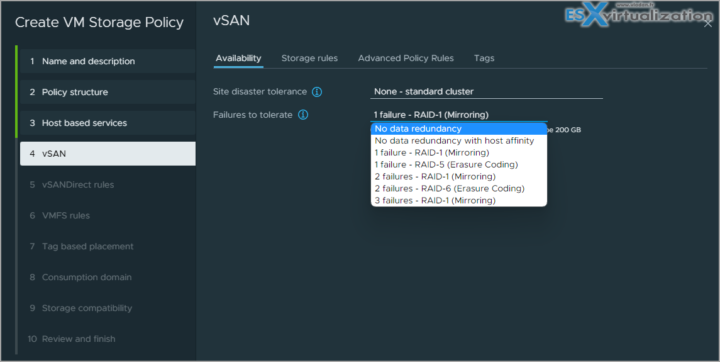Click the Failures to tolerate info icon
This screenshot has width=720, height=362.
(303, 115)
